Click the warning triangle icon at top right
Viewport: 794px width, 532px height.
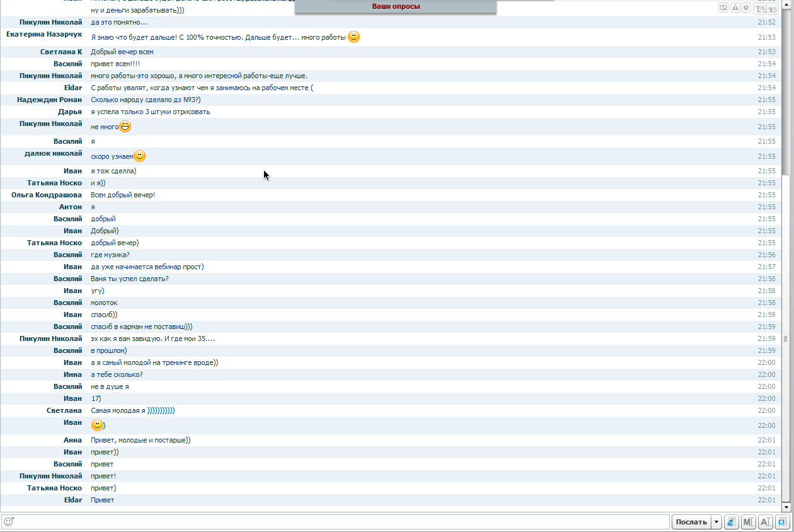pos(735,8)
